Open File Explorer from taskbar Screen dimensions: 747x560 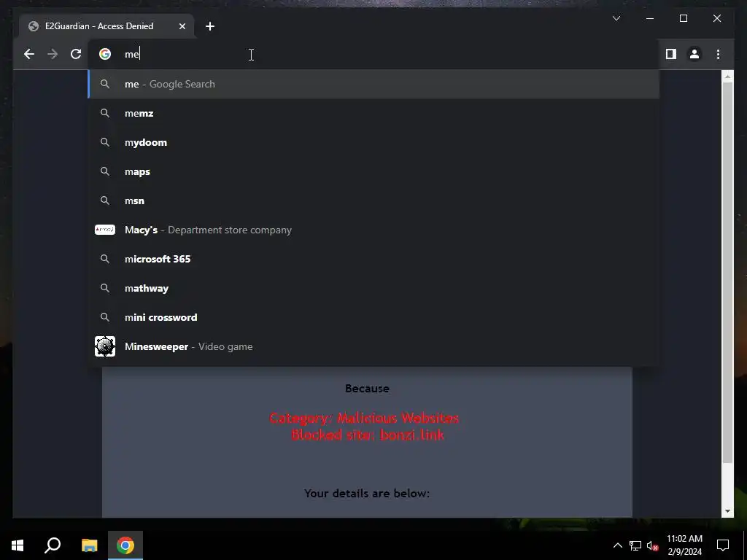click(x=89, y=545)
